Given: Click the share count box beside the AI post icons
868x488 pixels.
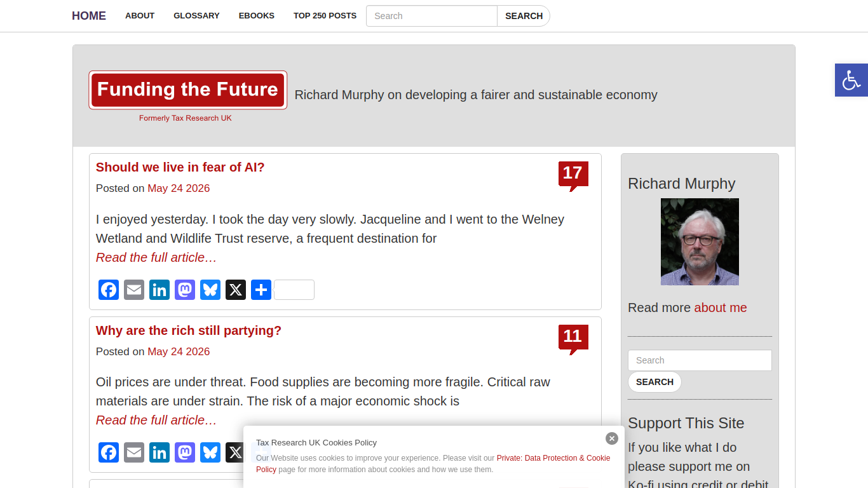Looking at the screenshot, I should [x=294, y=290].
